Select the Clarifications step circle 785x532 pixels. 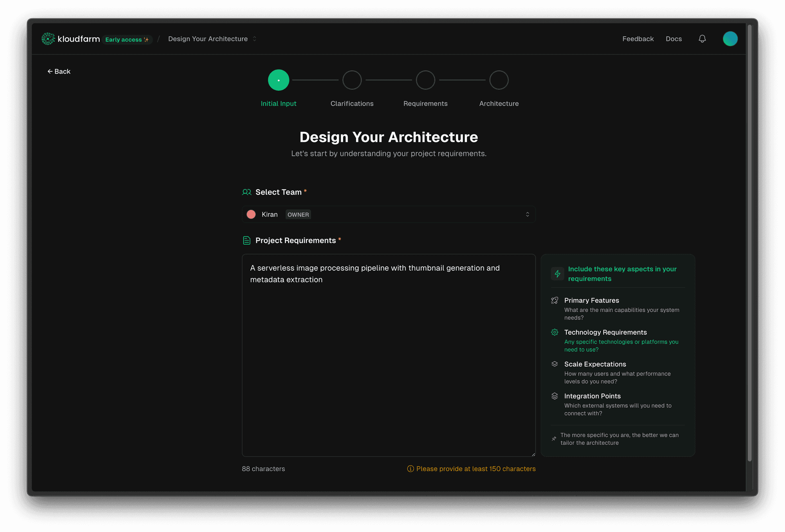[352, 80]
